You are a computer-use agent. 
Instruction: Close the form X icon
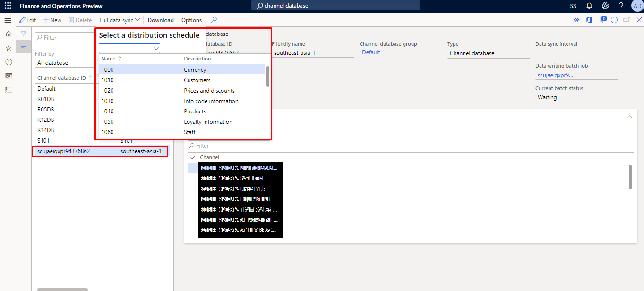[639, 20]
